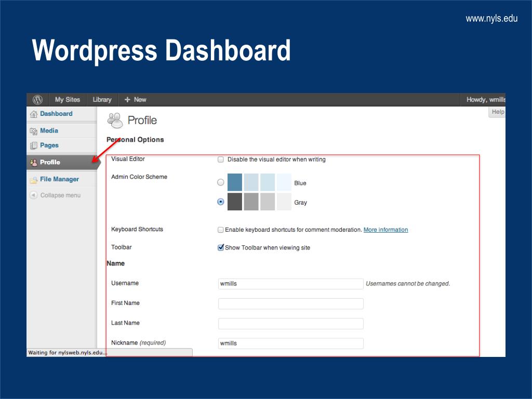The width and height of the screenshot is (532, 399).
Task: Click the Admin Color Scheme label
Action: (139, 177)
